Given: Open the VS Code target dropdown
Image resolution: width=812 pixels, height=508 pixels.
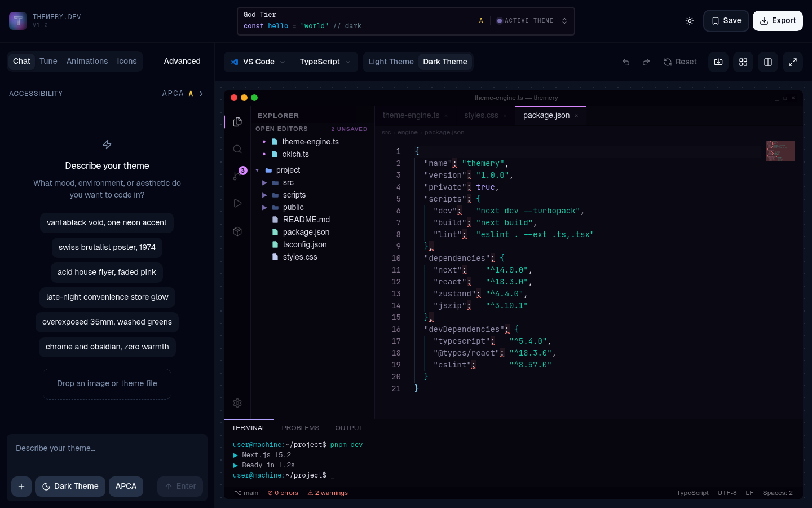Looking at the screenshot, I should click(x=257, y=62).
